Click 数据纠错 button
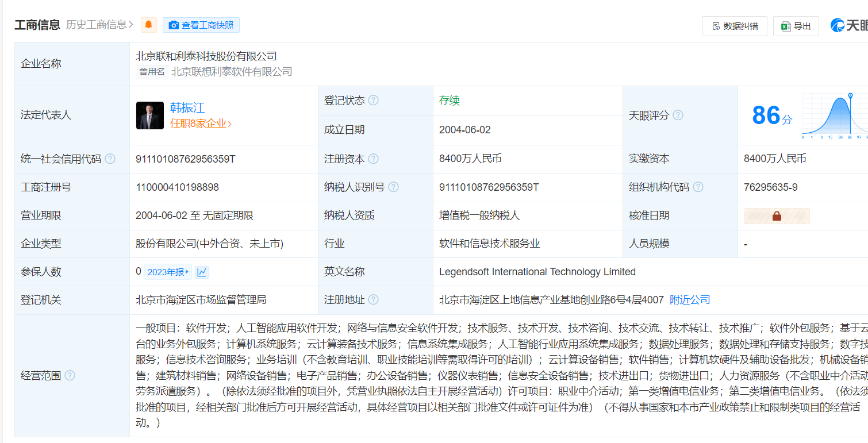The width and height of the screenshot is (868, 443). pos(734,26)
